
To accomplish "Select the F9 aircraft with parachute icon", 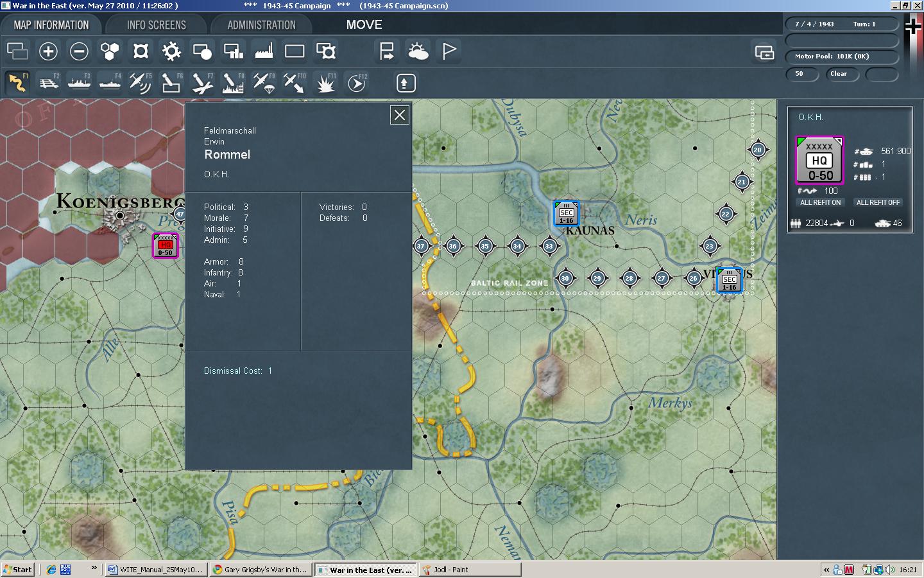I will (264, 83).
